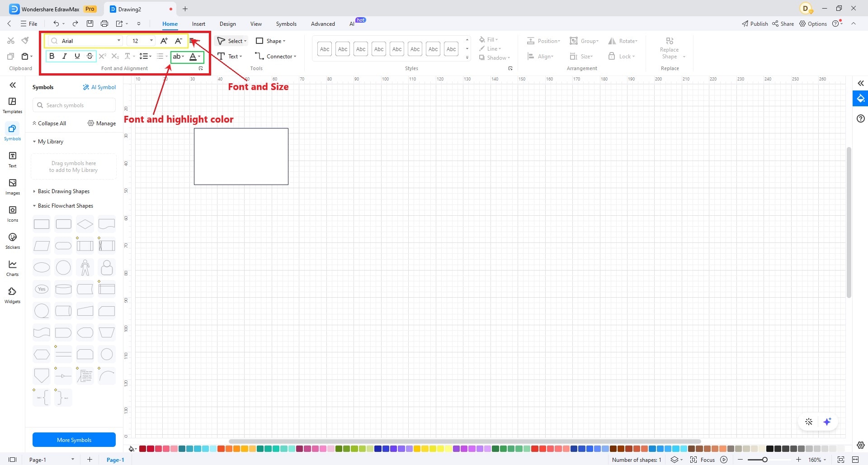Image resolution: width=868 pixels, height=465 pixels.
Task: Increase font size with A+ icon
Action: tap(164, 41)
